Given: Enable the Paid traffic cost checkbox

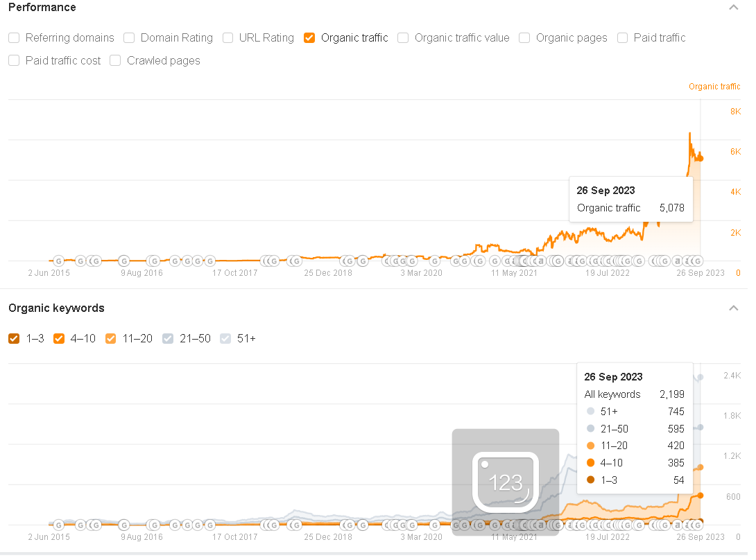Looking at the screenshot, I should 14,60.
